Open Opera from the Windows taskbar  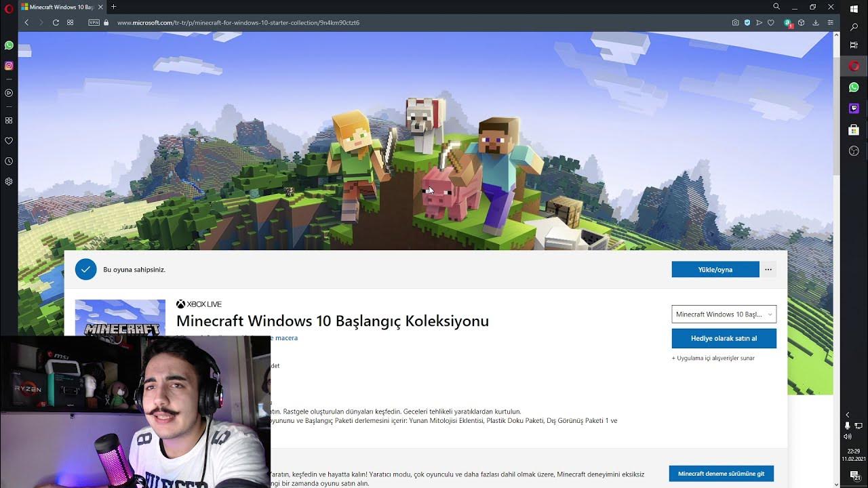[x=854, y=66]
